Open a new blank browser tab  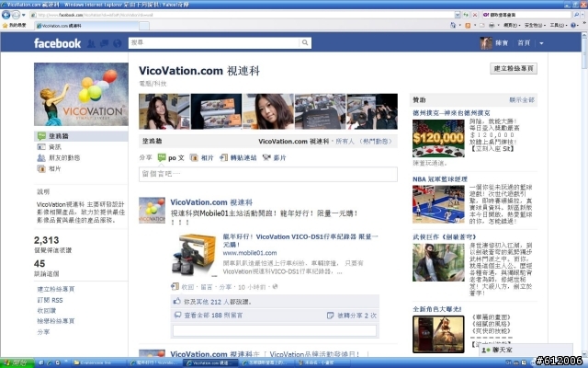(144, 26)
